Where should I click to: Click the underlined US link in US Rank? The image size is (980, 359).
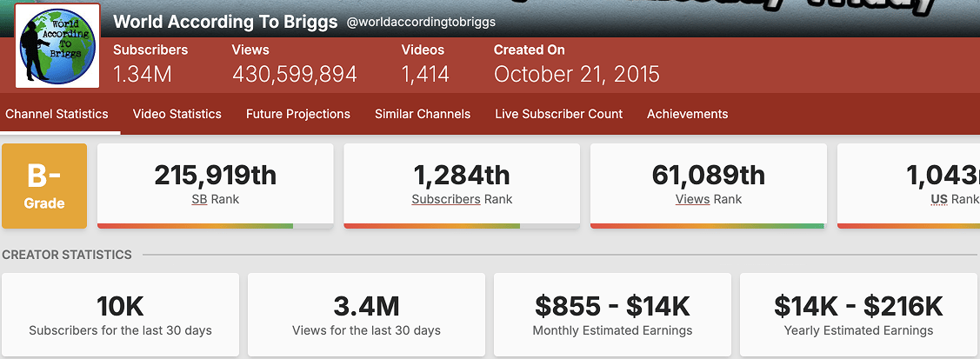939,200
